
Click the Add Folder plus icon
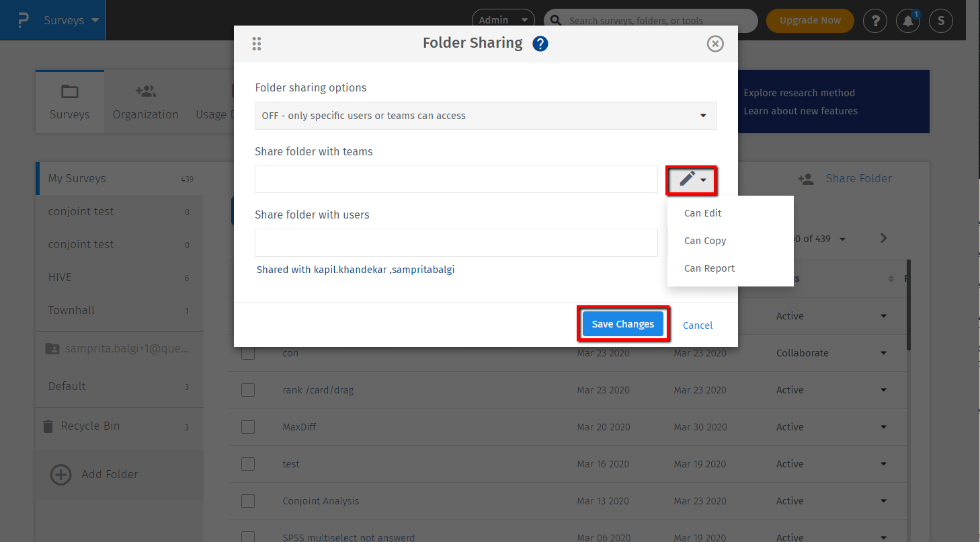[61, 475]
